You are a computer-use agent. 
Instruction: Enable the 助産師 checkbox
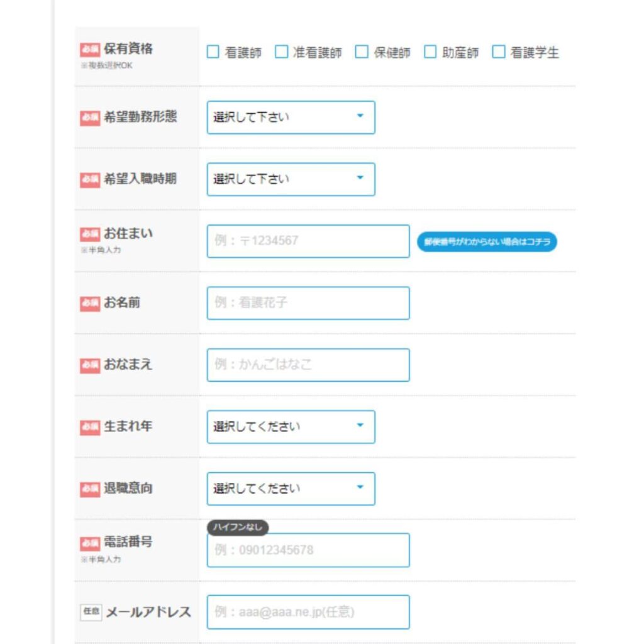430,52
